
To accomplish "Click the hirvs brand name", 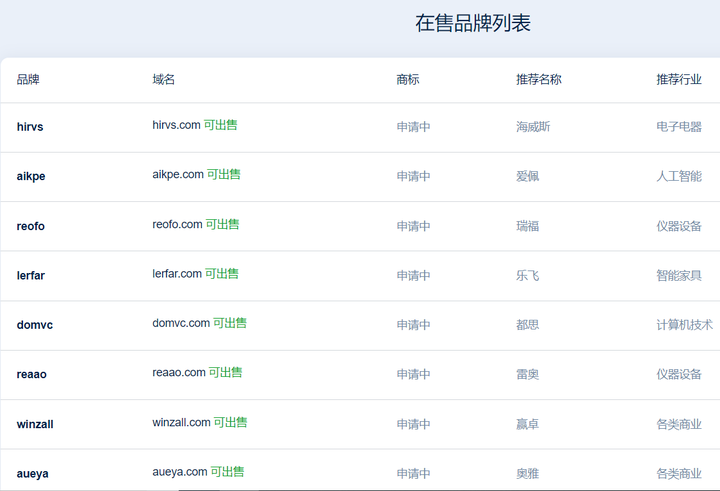I will pos(30,127).
